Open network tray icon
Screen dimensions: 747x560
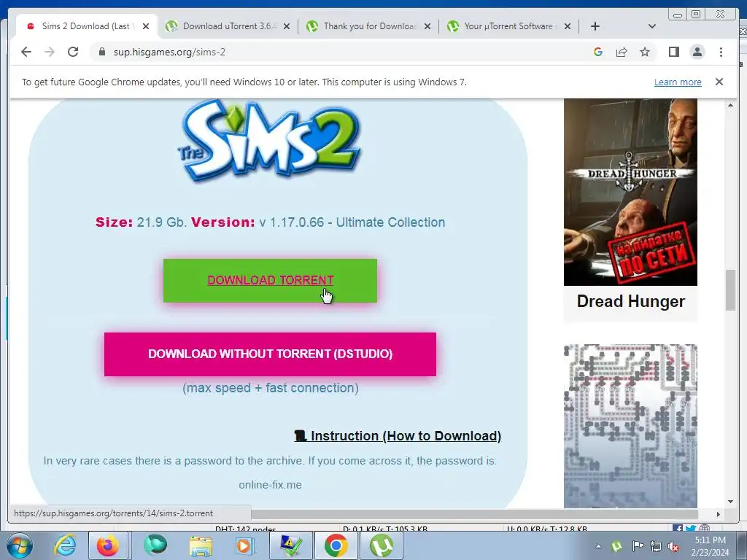tap(656, 546)
